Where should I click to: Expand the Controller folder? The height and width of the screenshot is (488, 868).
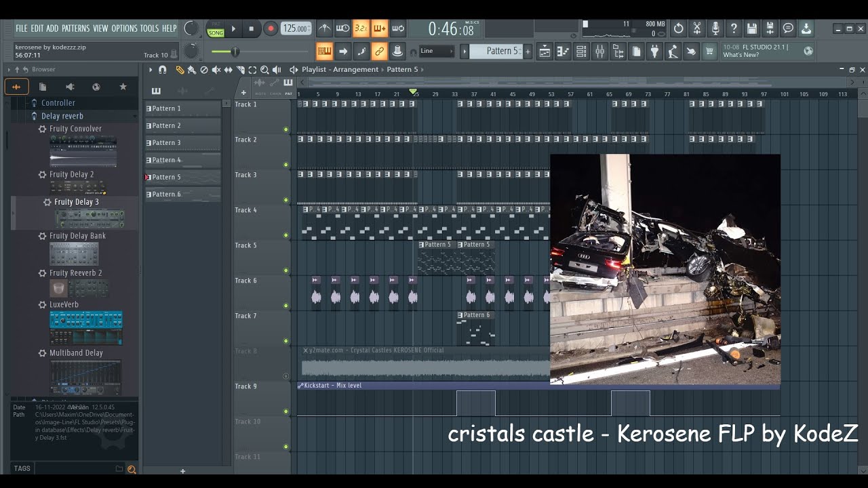point(58,103)
